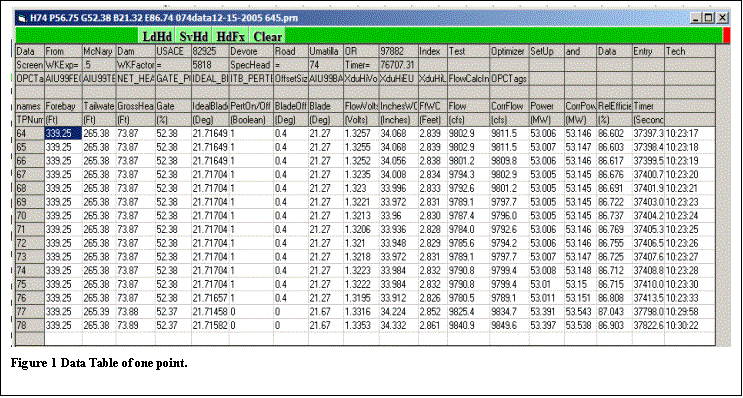The width and height of the screenshot is (743, 398).
Task: Click time cell 10:23:17
Action: [690, 133]
